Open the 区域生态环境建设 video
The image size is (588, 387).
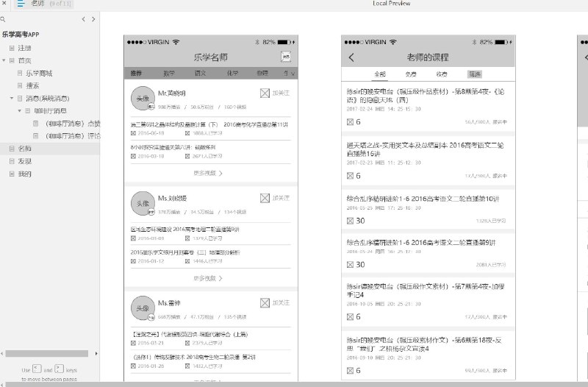185,230
